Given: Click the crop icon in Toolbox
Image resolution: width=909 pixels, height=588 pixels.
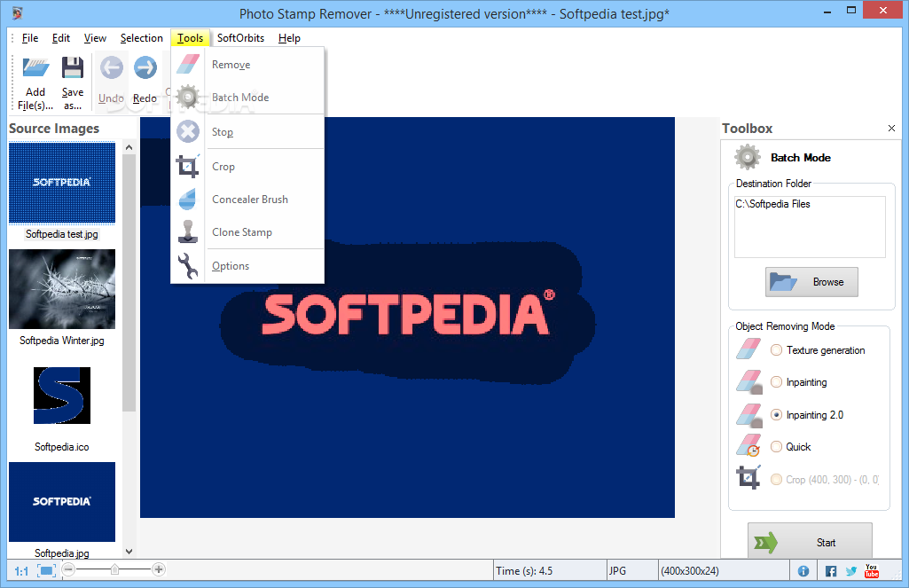Looking at the screenshot, I should coord(748,478).
